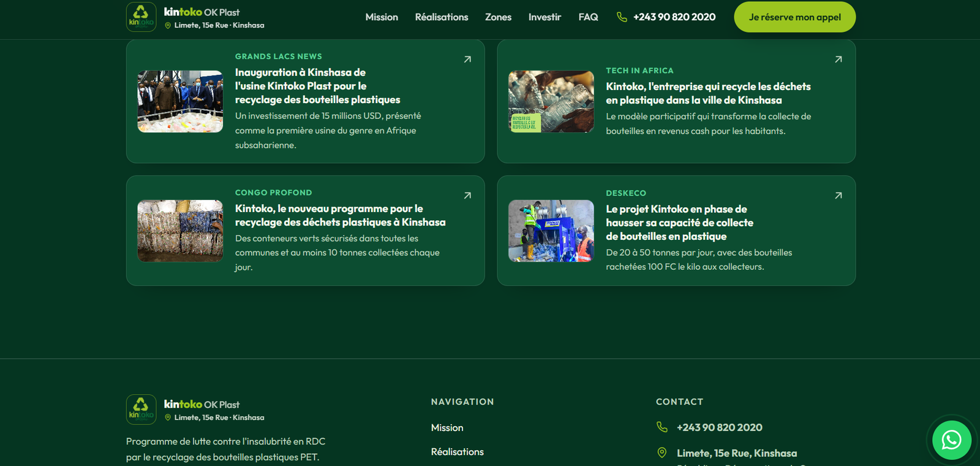Click the footer phone number +243 90 820 2020
The image size is (980, 466).
pos(720,427)
